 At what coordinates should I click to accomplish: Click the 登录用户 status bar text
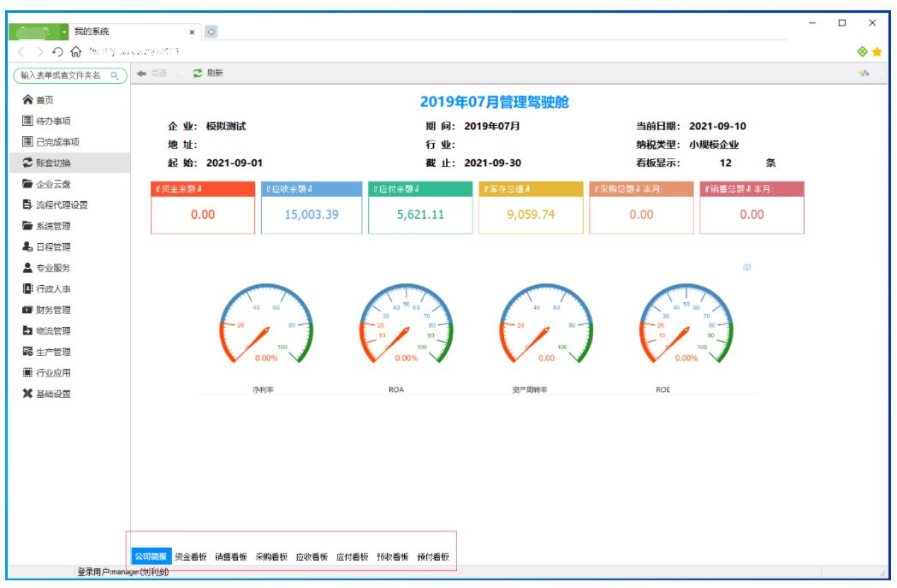[123, 572]
